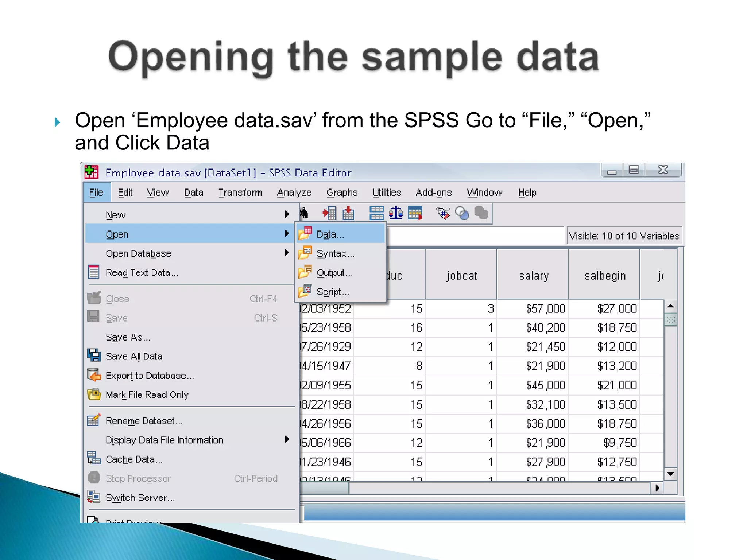747x560 pixels.
Task: Click the SPSS application icon in title bar
Action: coord(91,172)
